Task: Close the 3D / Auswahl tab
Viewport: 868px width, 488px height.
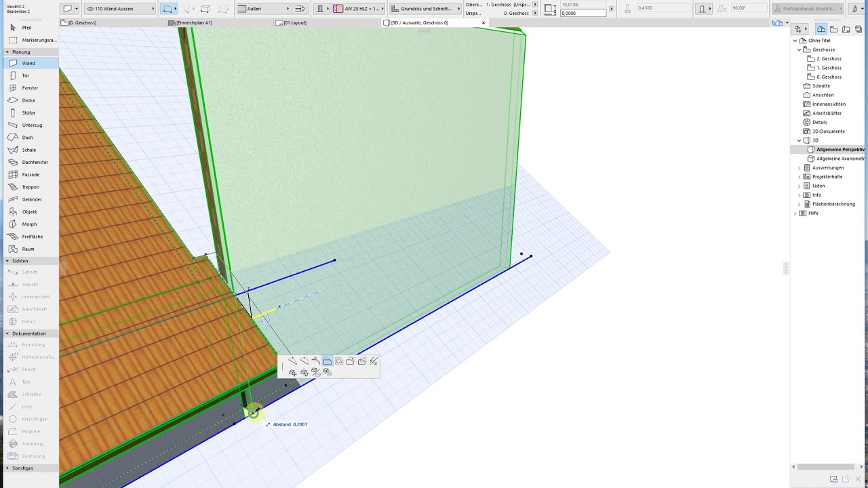Action: pos(484,22)
